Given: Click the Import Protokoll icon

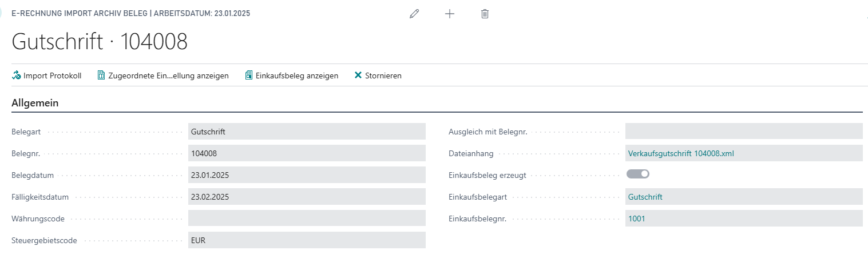Looking at the screenshot, I should [x=17, y=76].
